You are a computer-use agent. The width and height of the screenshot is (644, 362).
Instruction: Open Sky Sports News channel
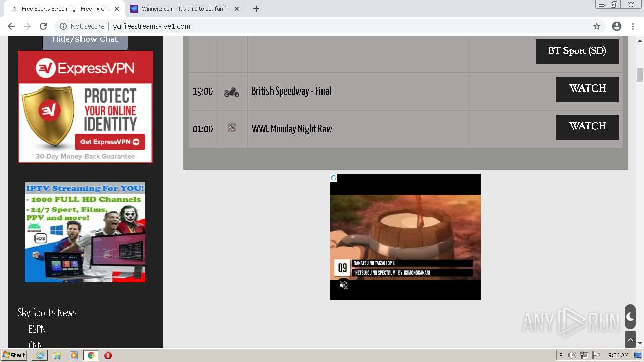pos(47,313)
